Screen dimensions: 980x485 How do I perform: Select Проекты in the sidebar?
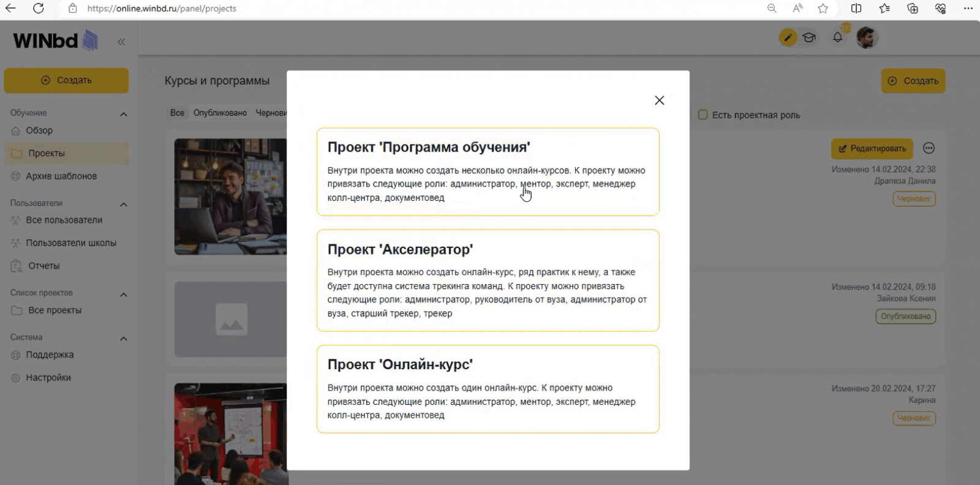[x=66, y=153]
